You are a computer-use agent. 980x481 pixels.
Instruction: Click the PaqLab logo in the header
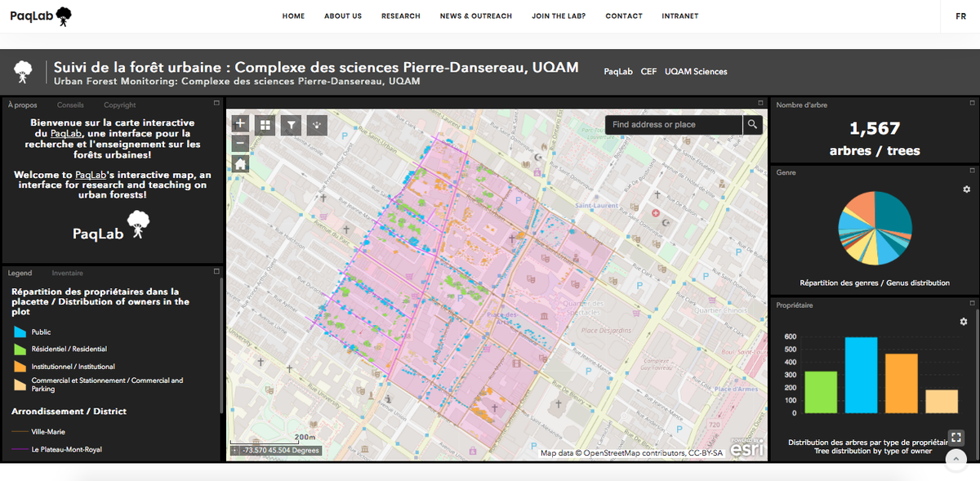click(41, 16)
